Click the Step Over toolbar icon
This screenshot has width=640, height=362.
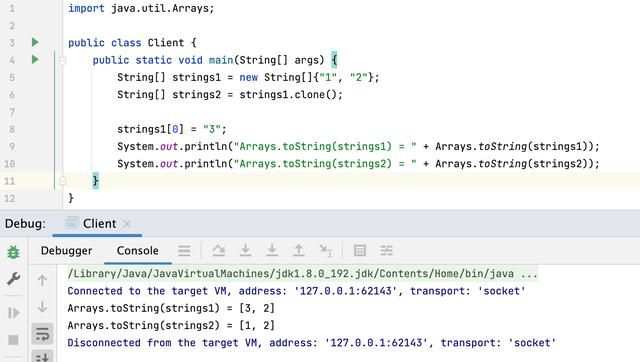coord(219,250)
